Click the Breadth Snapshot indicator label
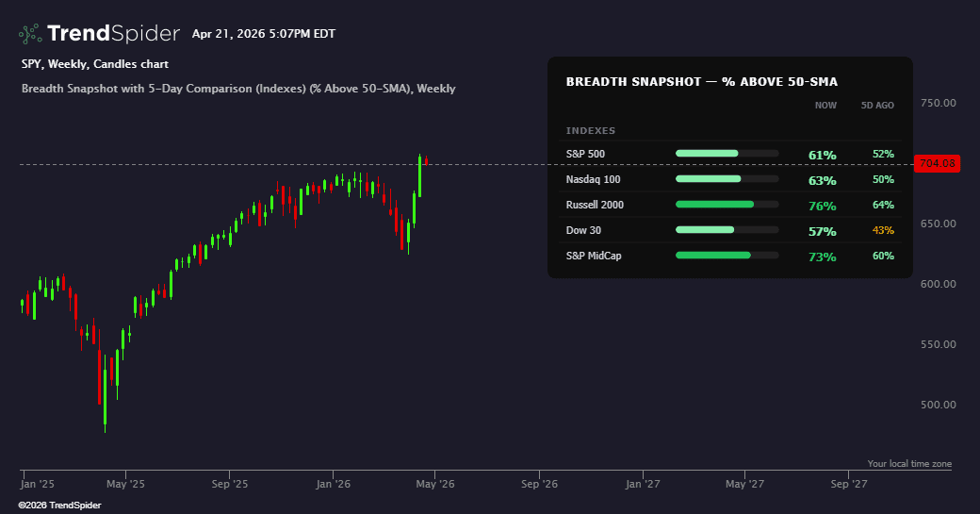 (x=238, y=88)
